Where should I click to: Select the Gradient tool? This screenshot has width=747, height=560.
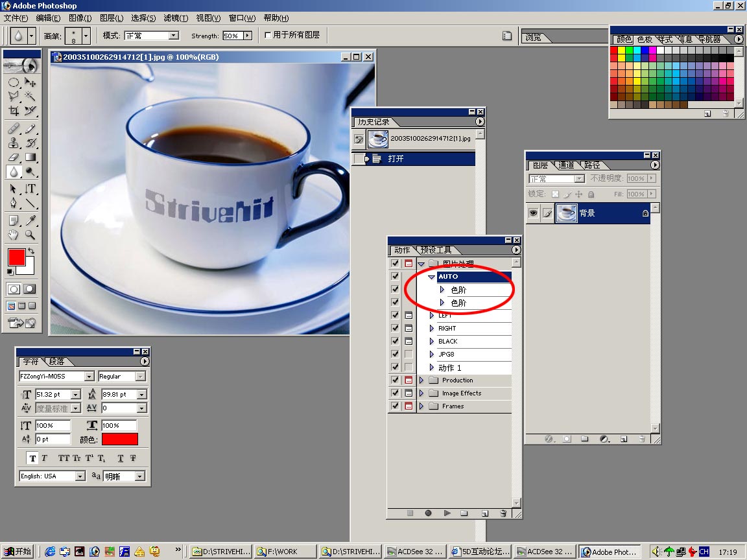30,157
